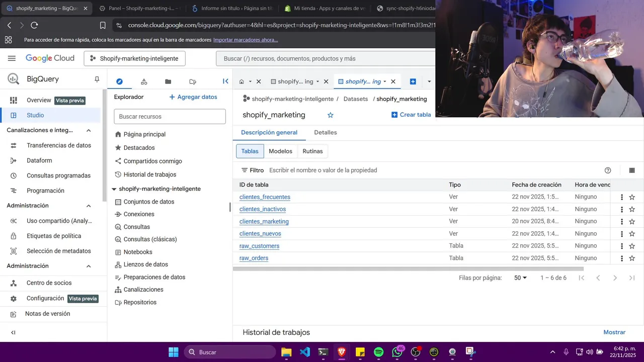Click the Google Cloud top search bar

coord(326,58)
